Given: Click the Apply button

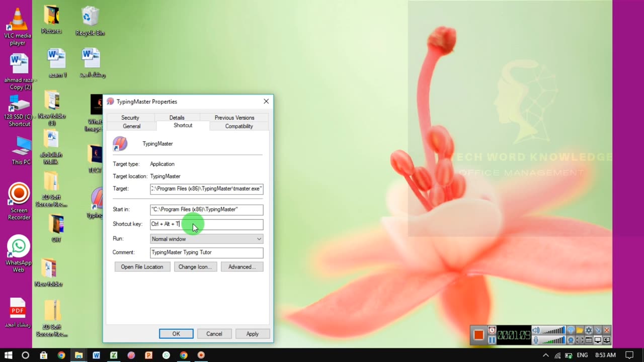Looking at the screenshot, I should (x=253, y=334).
